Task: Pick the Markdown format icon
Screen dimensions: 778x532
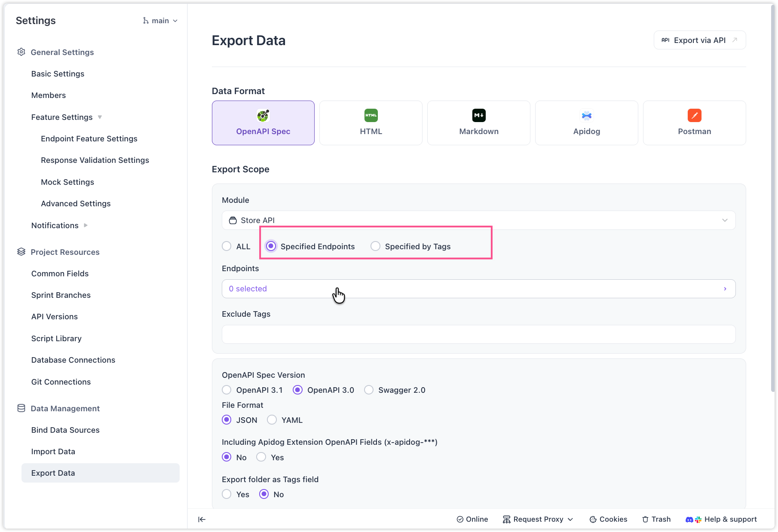Action: (x=478, y=116)
